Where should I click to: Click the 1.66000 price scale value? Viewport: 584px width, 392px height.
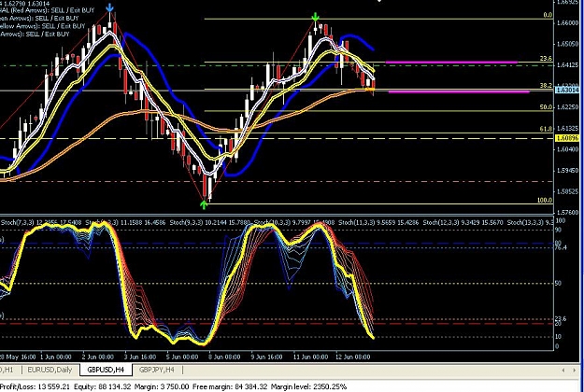click(x=567, y=23)
